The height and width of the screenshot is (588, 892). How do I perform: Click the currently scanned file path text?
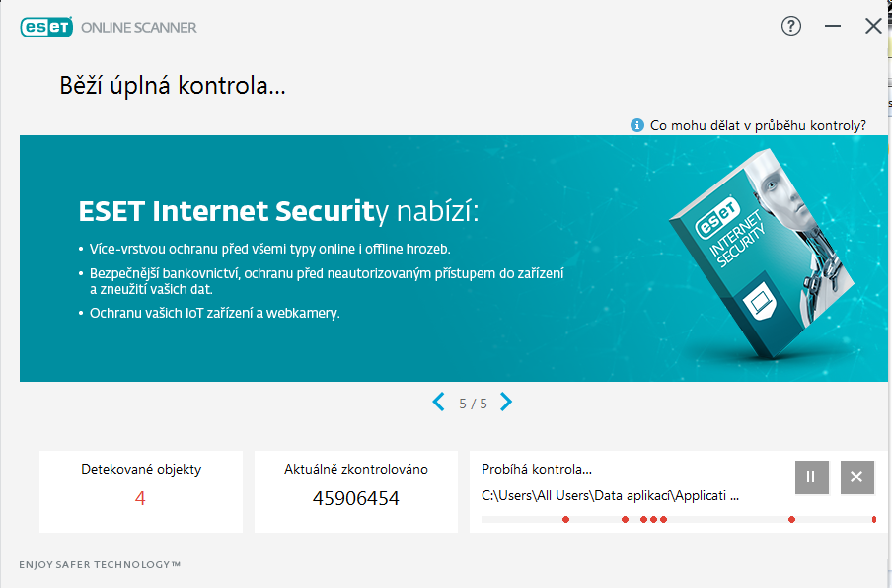[610, 496]
